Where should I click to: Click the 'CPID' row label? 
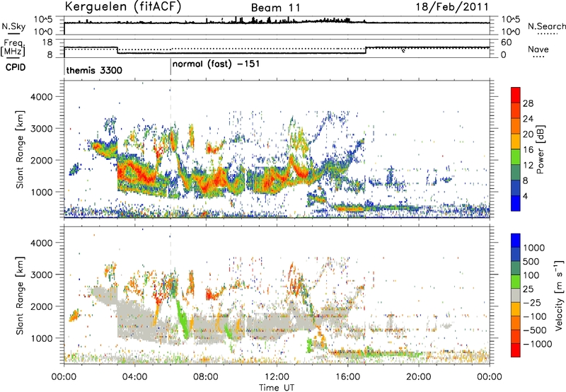16,67
